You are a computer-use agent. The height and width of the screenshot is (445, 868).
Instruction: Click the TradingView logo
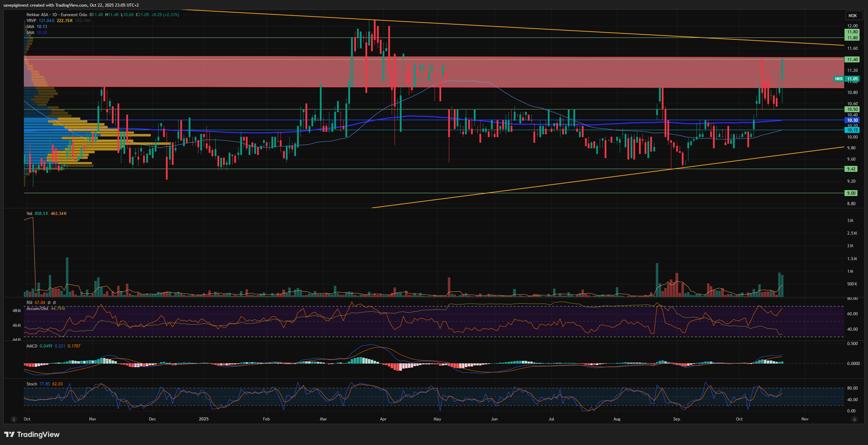tap(32, 434)
